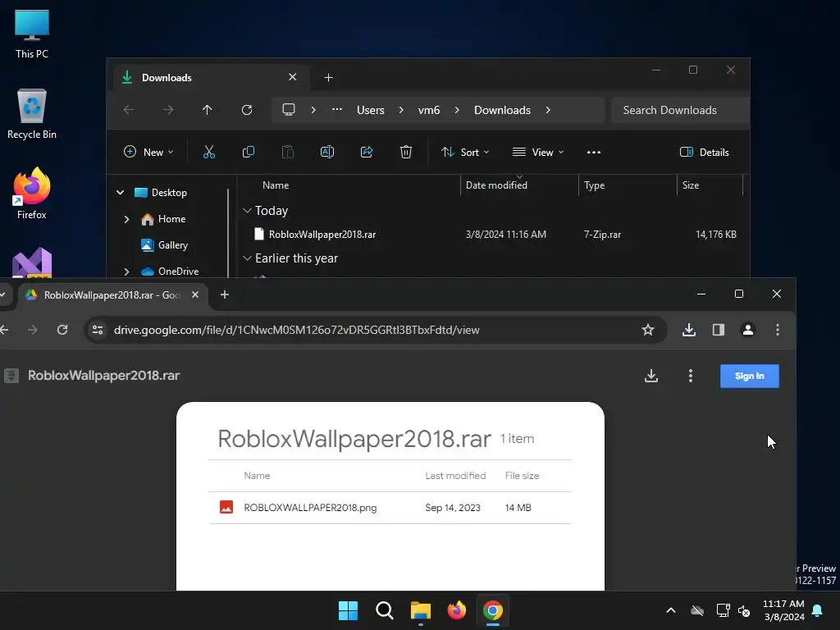Click the Delete trash icon in Explorer

tap(406, 152)
